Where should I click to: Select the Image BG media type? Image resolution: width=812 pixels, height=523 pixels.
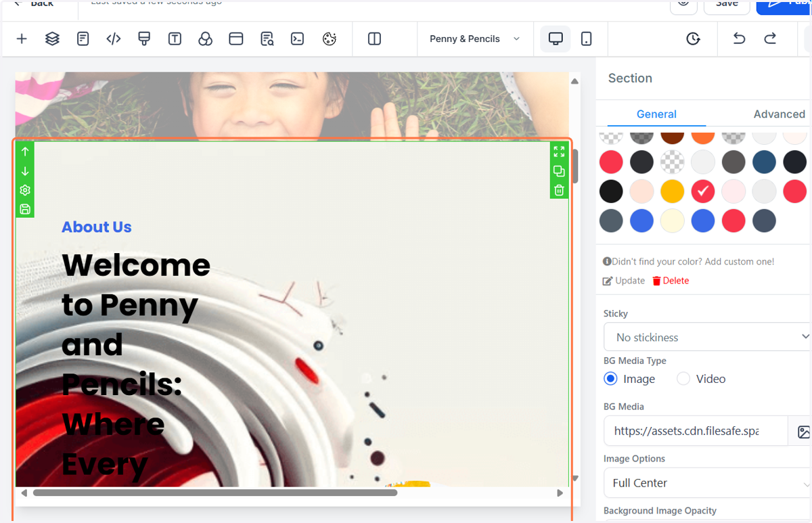click(610, 379)
